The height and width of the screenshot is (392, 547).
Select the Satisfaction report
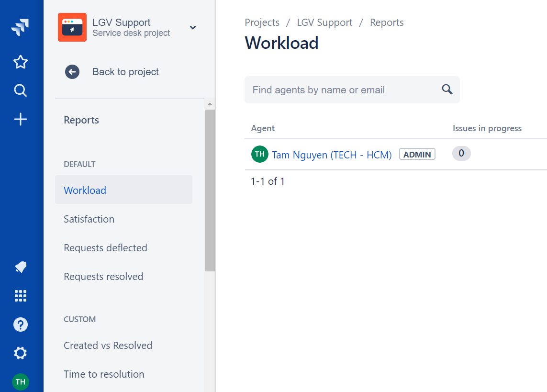[x=89, y=219]
